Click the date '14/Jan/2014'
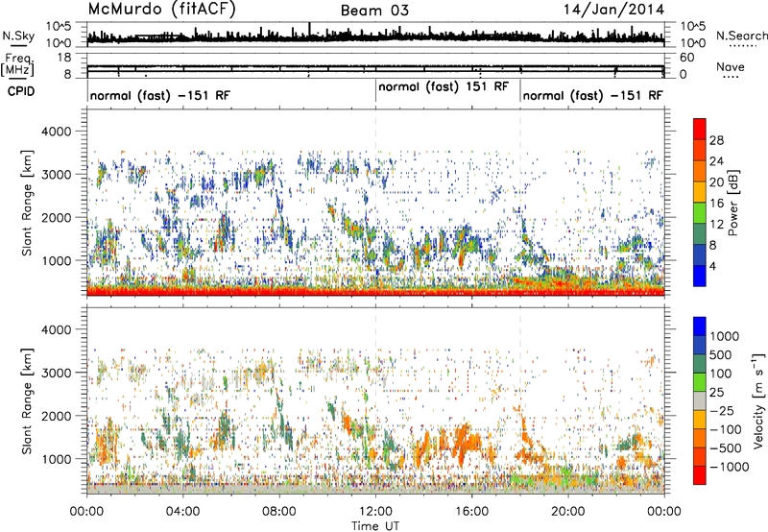The image size is (768, 532). tap(613, 10)
